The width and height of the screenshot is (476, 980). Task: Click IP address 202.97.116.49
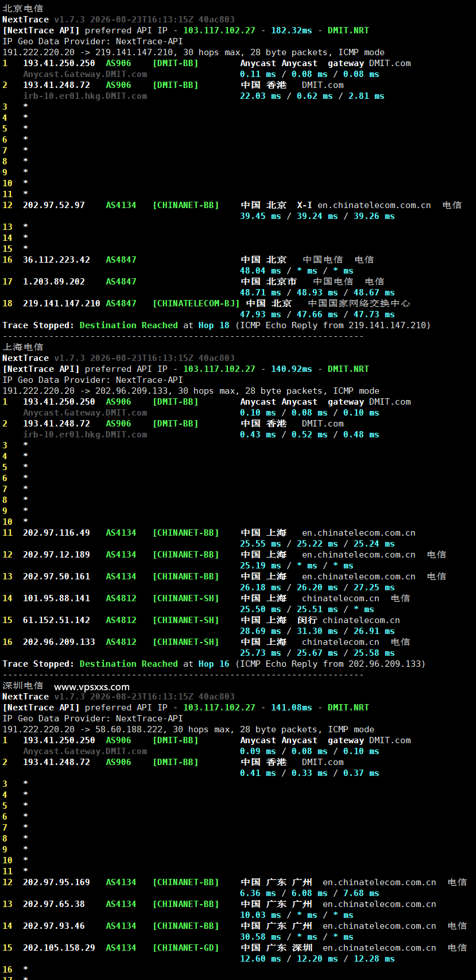point(56,533)
